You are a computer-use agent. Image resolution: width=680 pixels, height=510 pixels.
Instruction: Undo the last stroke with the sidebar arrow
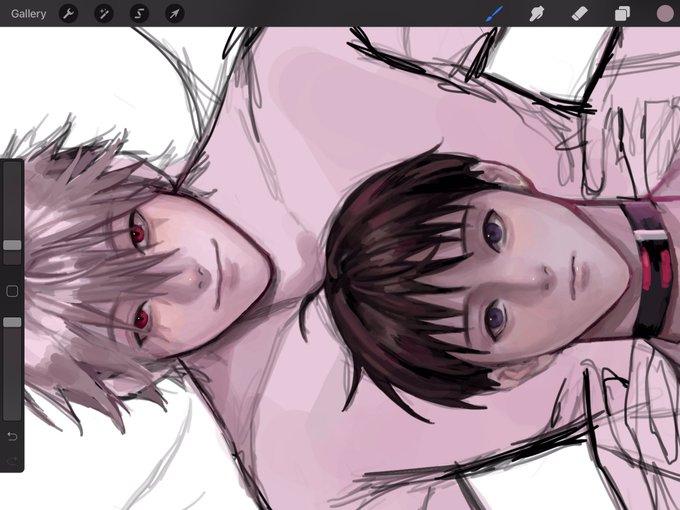click(x=12, y=436)
